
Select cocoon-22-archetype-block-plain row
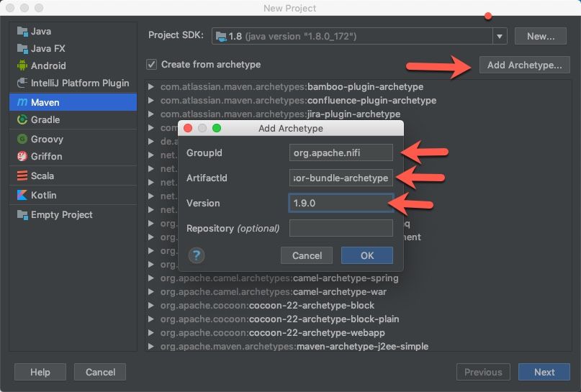358,319
